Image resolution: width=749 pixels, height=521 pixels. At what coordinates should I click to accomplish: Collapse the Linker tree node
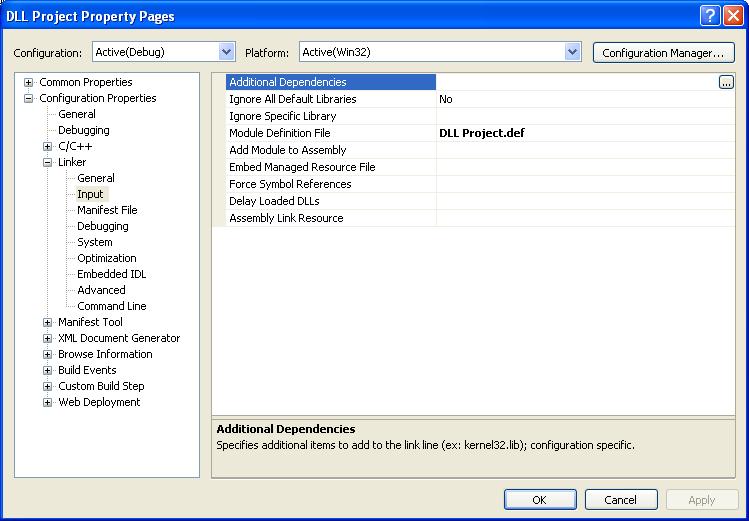(x=48, y=162)
